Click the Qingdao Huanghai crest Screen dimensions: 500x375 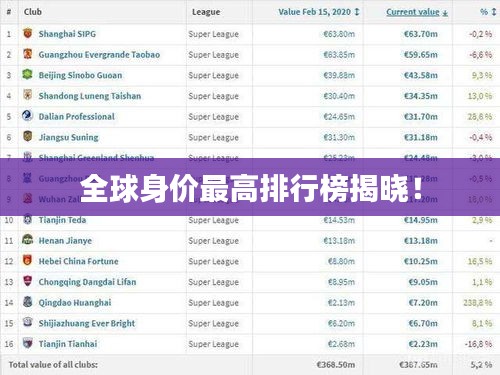(x=28, y=302)
